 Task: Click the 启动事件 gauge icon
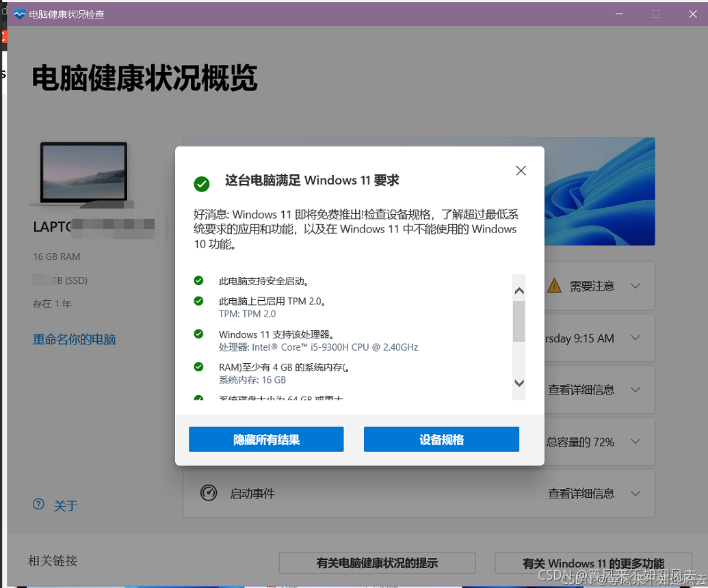coord(209,493)
